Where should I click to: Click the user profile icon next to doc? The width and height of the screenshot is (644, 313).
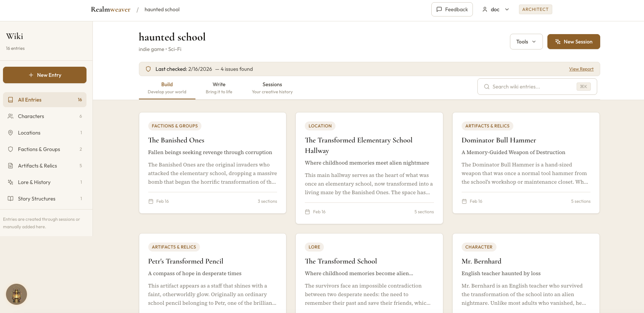pos(485,9)
